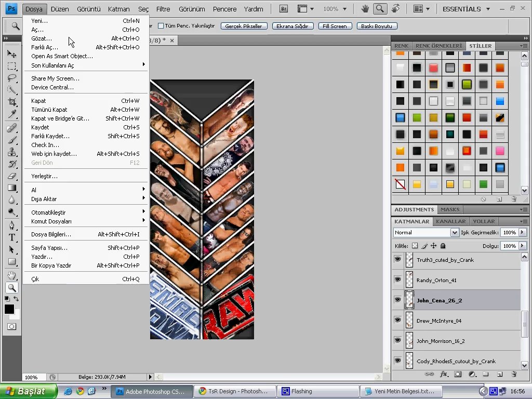The width and height of the screenshot is (532, 399).
Task: Select the Hand tool in toolbox
Action: 12,275
